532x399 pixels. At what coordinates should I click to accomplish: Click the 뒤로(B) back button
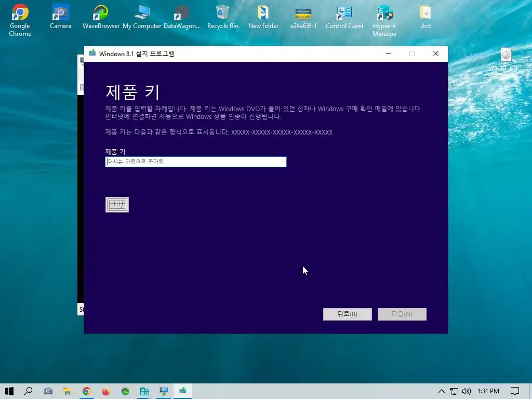click(348, 314)
